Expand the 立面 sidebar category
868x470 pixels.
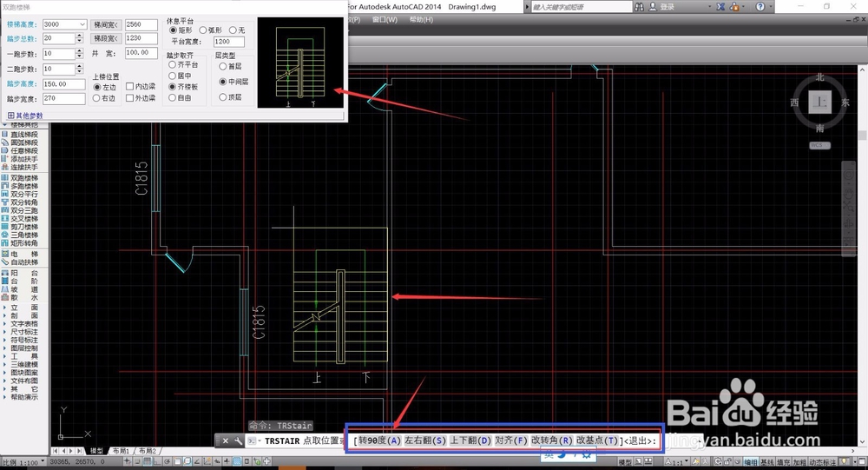[20, 308]
